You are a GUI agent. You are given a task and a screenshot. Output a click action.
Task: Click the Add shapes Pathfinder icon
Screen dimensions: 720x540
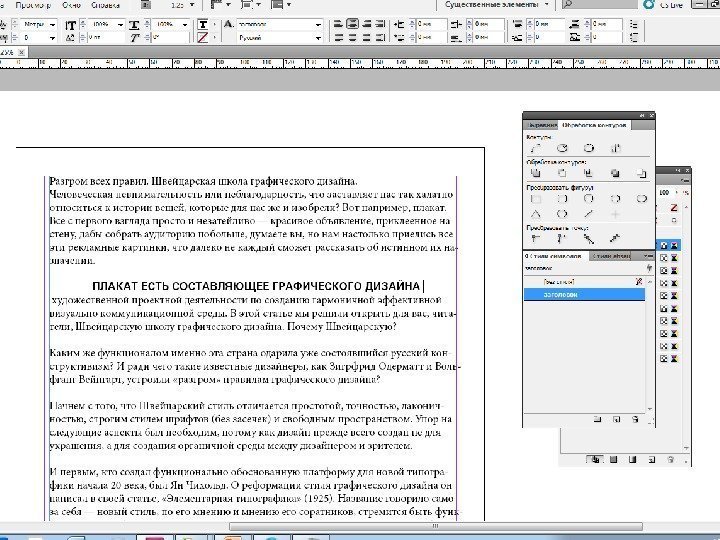pos(537,172)
